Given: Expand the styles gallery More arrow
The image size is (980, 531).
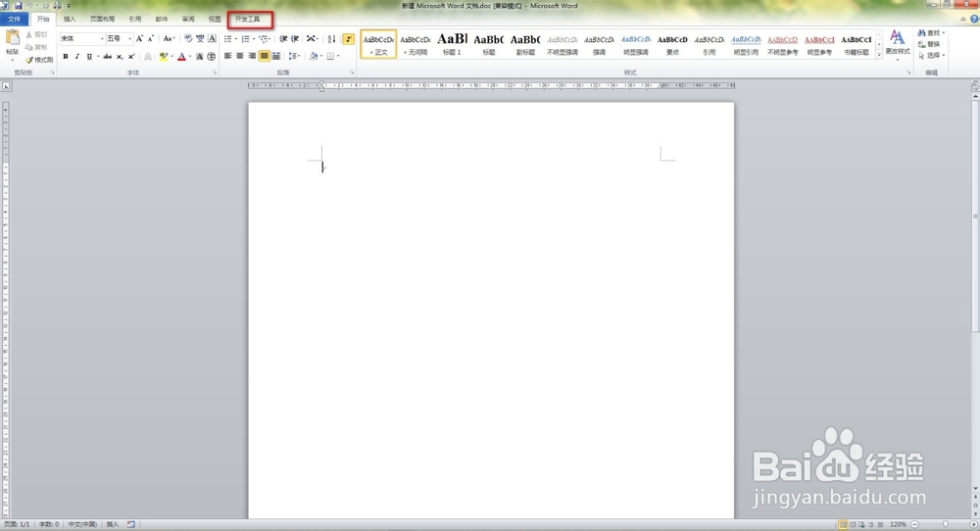Looking at the screenshot, I should 879,55.
